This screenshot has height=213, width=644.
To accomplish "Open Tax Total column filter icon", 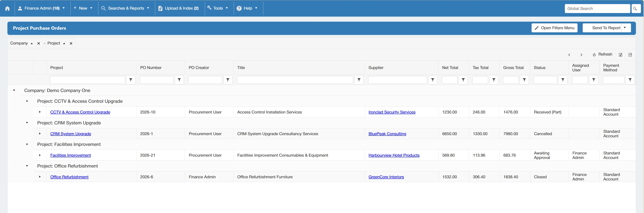I will coord(494,80).
